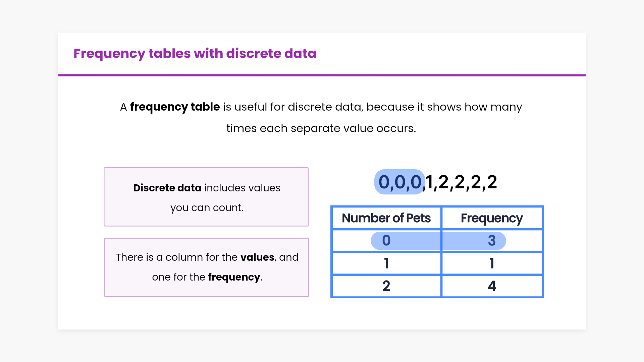Click the highlighted 0 pets cell

pyautogui.click(x=386, y=241)
